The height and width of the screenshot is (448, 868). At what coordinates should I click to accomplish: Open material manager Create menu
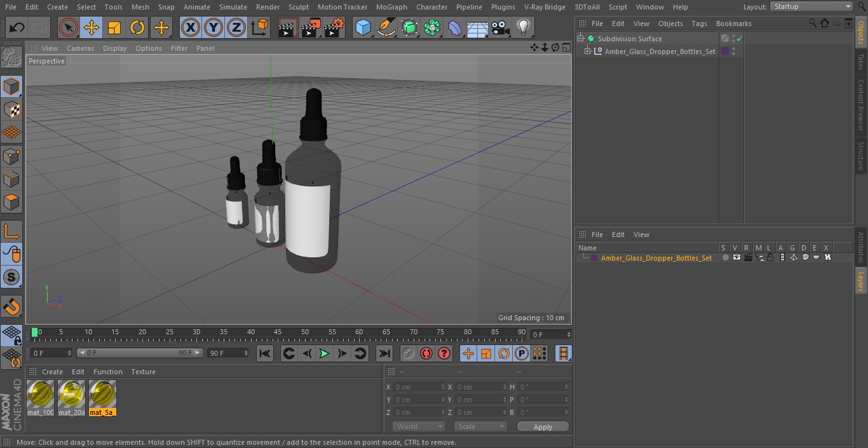(52, 372)
